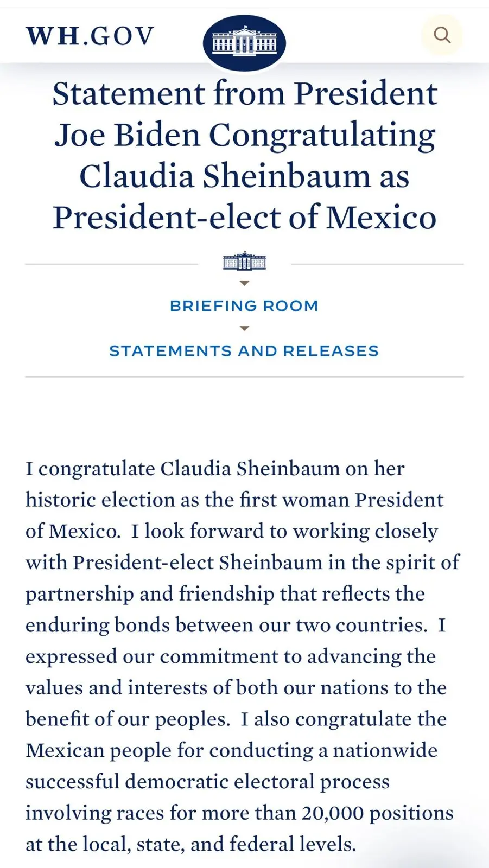This screenshot has height=868, width=489.
Task: Open the search magnifier icon
Action: (442, 35)
